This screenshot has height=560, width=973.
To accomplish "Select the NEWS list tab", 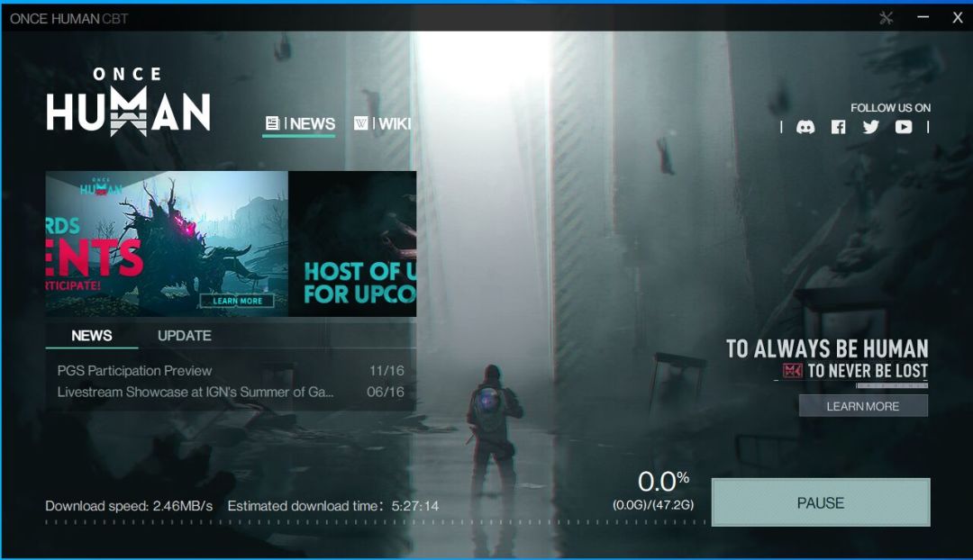I will tap(92, 336).
